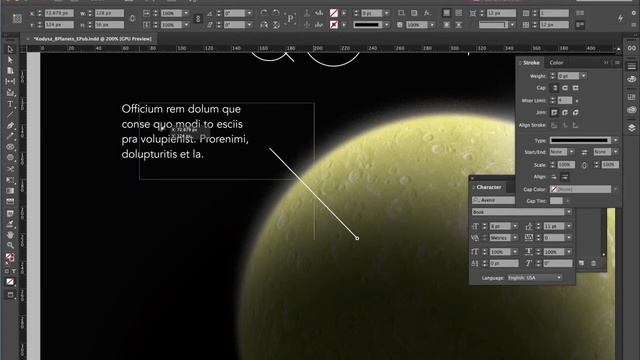Select the Character panel tab

pos(489,187)
